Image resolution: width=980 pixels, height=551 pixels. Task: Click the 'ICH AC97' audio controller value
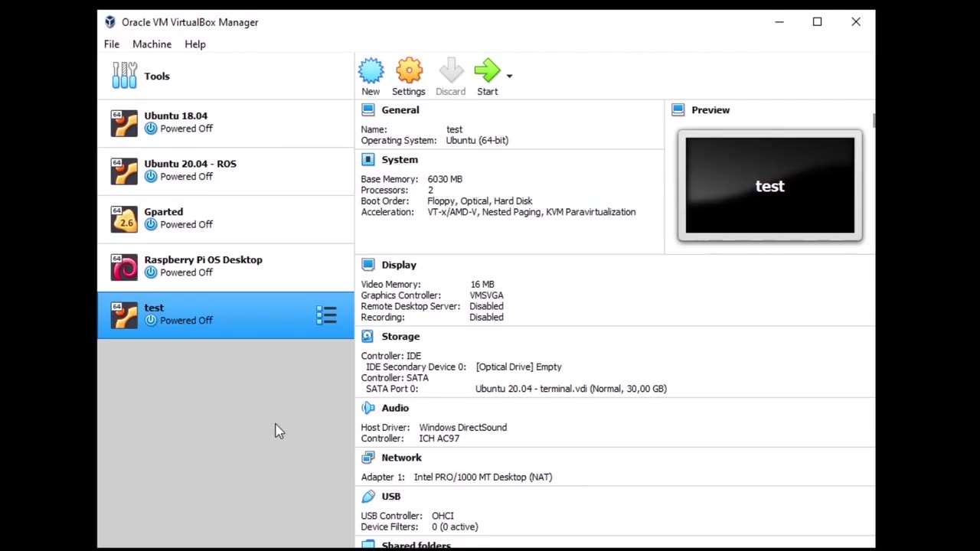[x=439, y=439]
